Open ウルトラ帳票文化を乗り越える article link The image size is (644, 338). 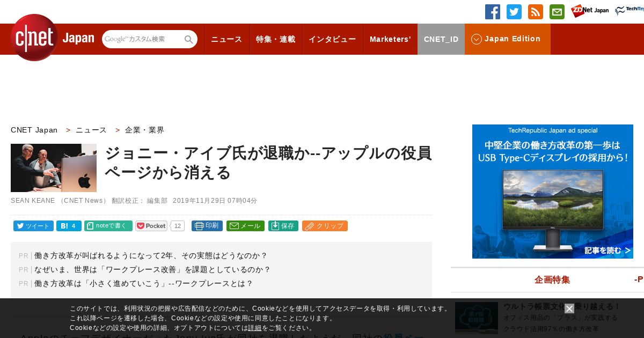562,306
